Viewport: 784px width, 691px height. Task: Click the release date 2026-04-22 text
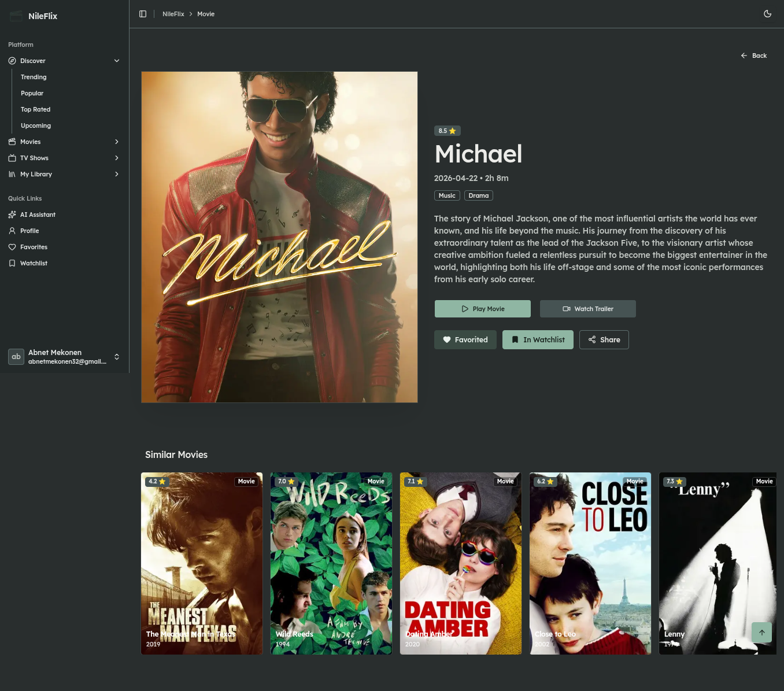[456, 178]
